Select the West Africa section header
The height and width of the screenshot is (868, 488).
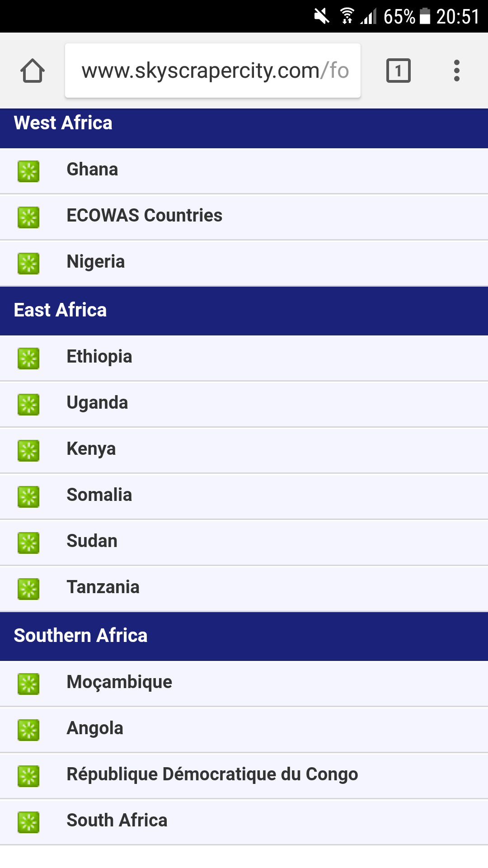point(63,123)
